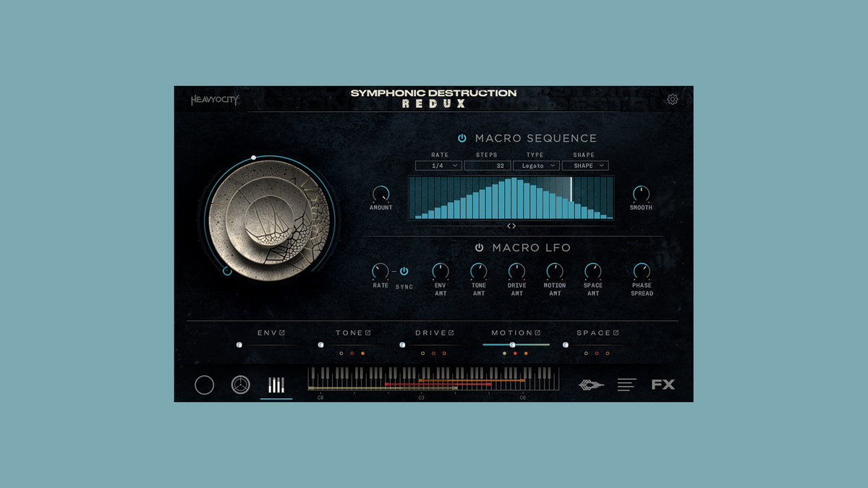Viewport: 868px width, 488px height.
Task: Toggle the red dot under MOTION
Action: (515, 354)
